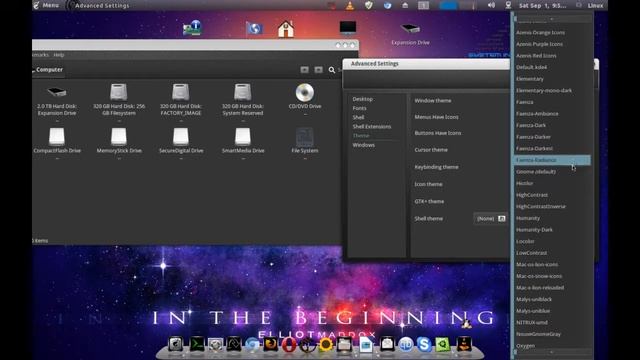Screen dimensions: 640x360
Task: Choose Malys-uniblue icon theme
Action: (533, 311)
